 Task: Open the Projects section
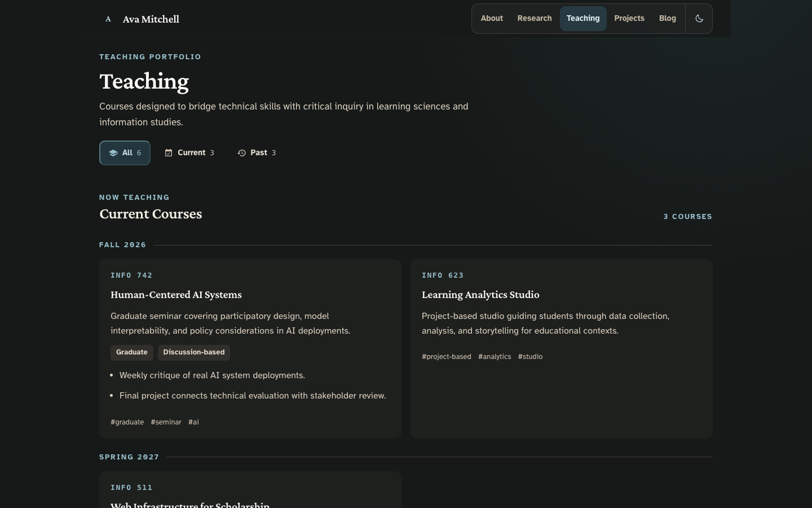629,19
